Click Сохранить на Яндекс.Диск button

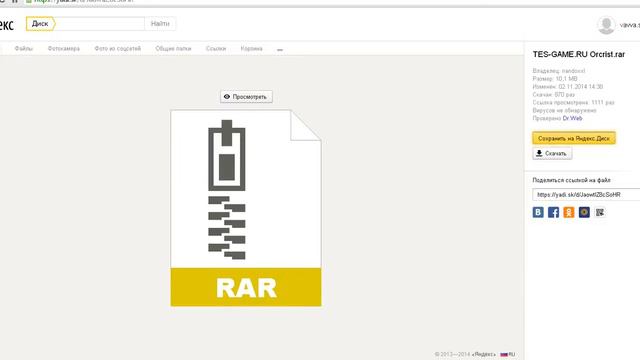point(574,138)
